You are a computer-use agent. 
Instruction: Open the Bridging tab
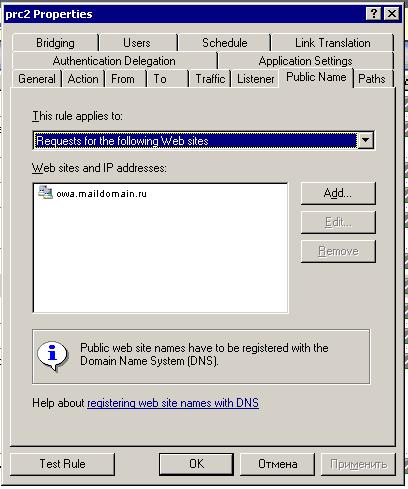pos(55,43)
